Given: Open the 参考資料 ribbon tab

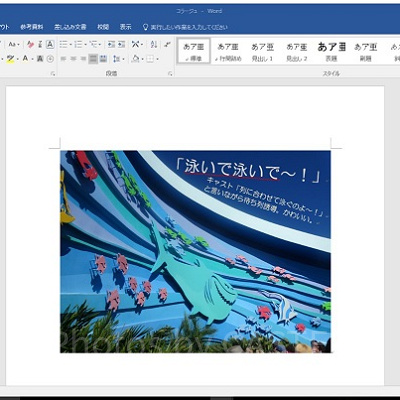Looking at the screenshot, I should tap(32, 27).
